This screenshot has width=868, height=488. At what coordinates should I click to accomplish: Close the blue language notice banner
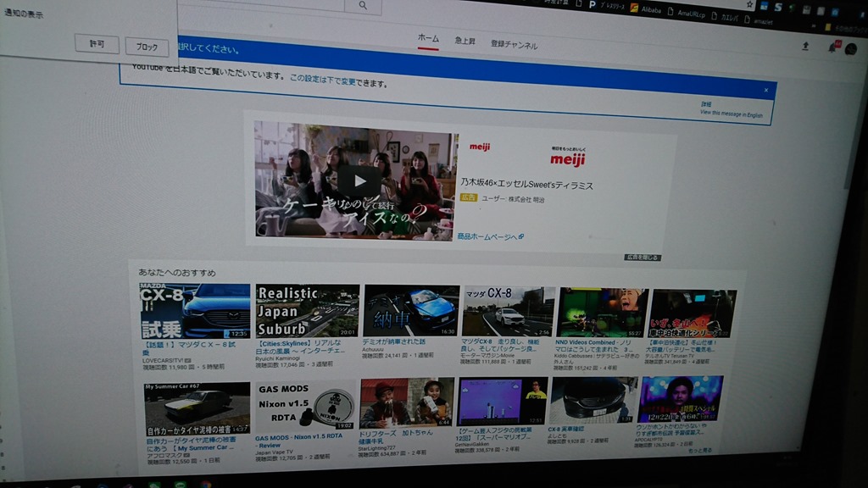pyautogui.click(x=766, y=90)
